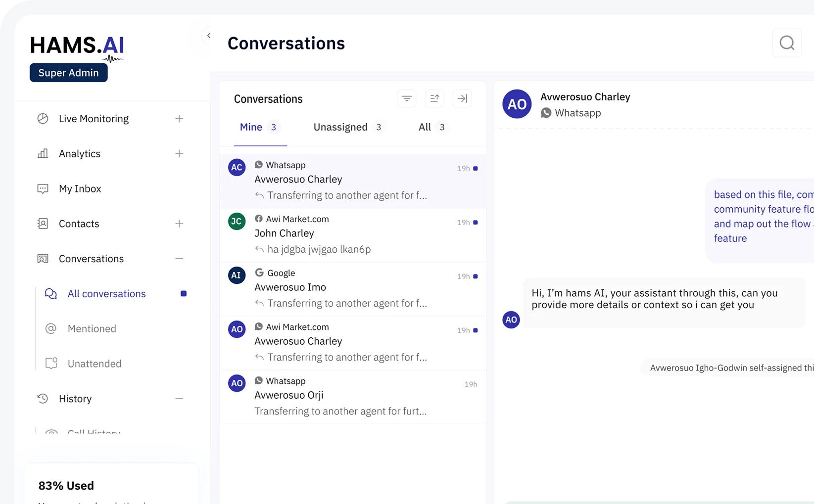814x504 pixels.
Task: Click the Contacts address book icon
Action: [x=43, y=224]
